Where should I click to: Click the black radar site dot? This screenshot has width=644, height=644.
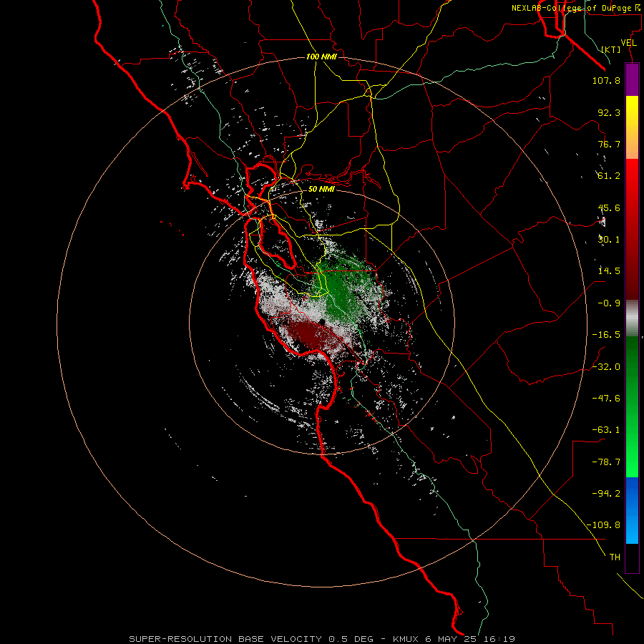(323, 321)
